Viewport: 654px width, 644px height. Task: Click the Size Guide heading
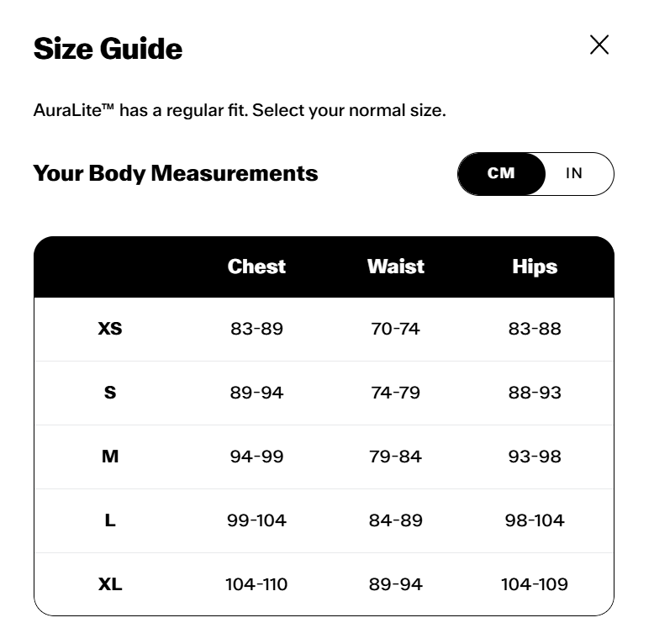[108, 49]
